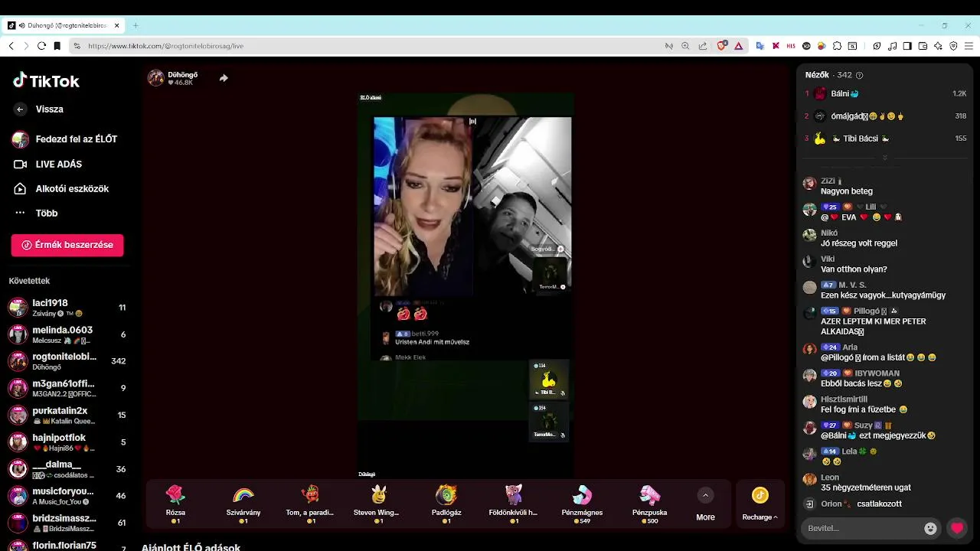Open followed account bridzsimassz
Screen dimensions: 980x551
[x=67, y=523]
